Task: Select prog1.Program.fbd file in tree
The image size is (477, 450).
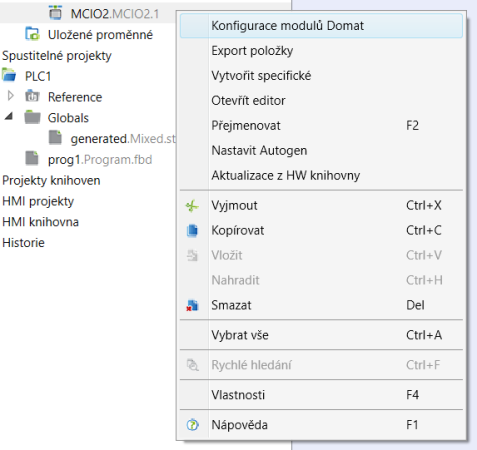Action: (100, 159)
